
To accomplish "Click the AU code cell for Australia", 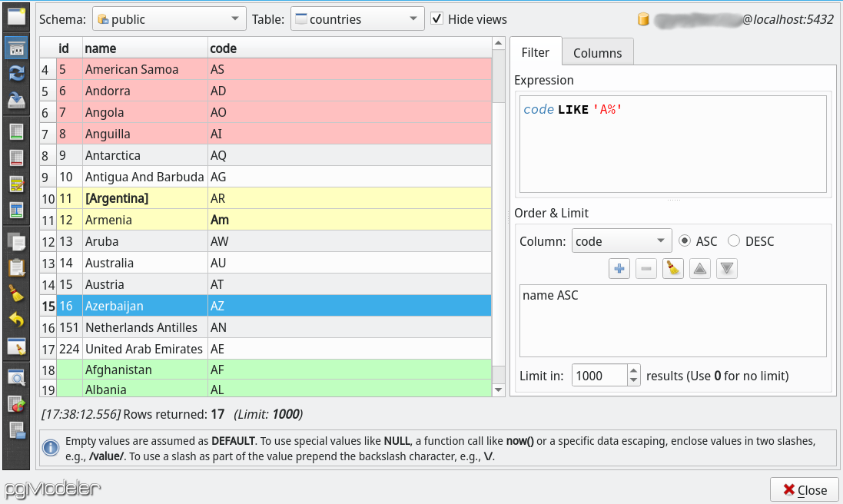I will (x=350, y=263).
